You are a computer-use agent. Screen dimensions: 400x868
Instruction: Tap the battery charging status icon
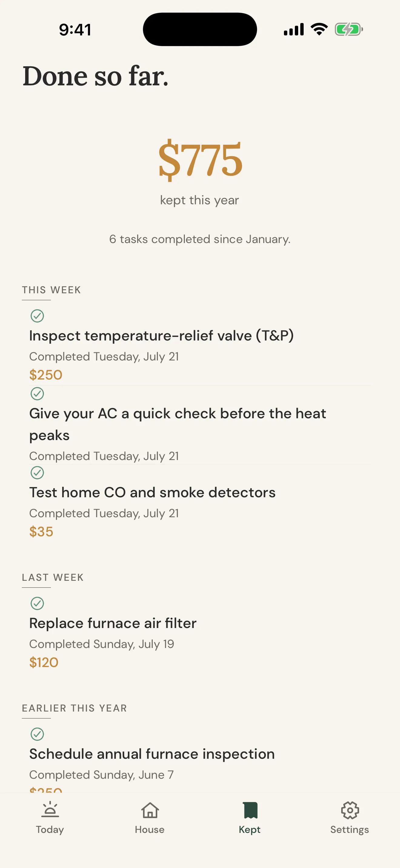point(349,29)
